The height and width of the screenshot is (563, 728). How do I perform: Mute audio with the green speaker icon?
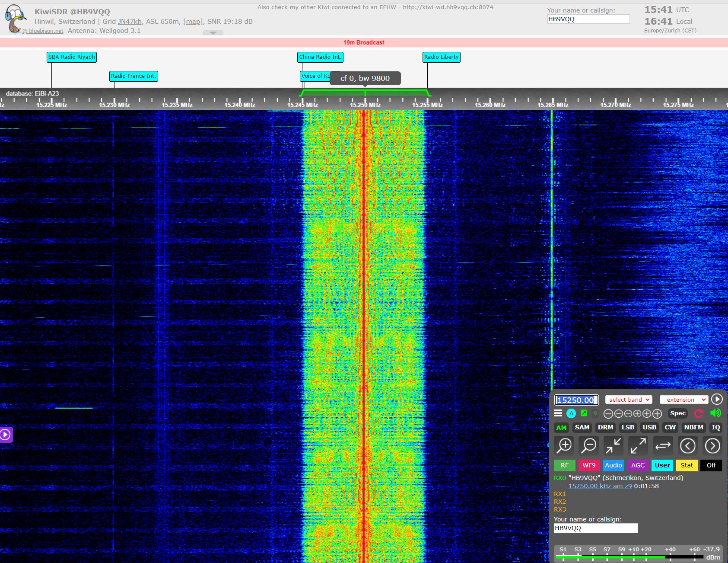(715, 413)
